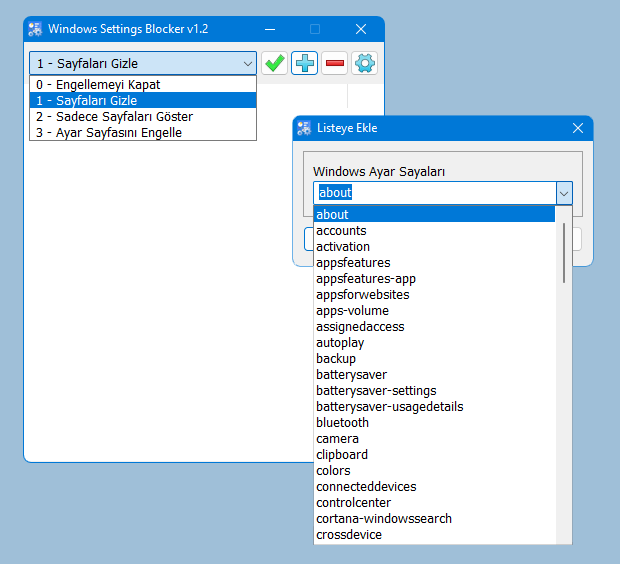
Task: Select 'activation' from the settings list
Action: click(435, 246)
